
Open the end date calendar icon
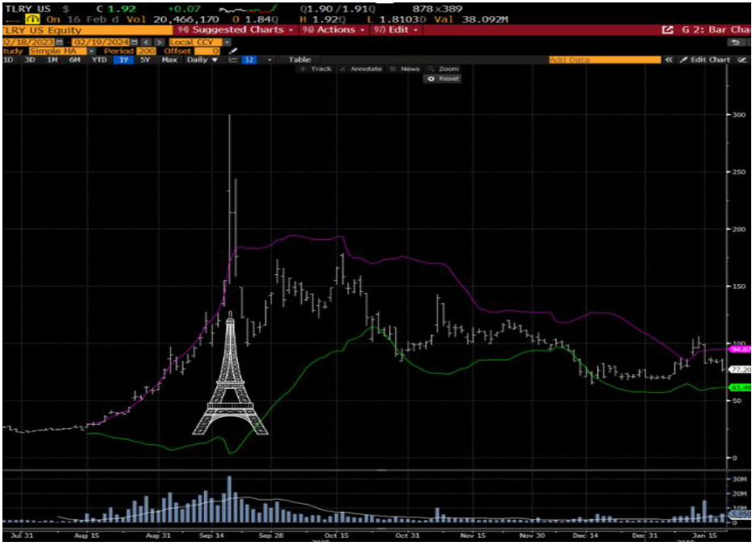tap(134, 42)
